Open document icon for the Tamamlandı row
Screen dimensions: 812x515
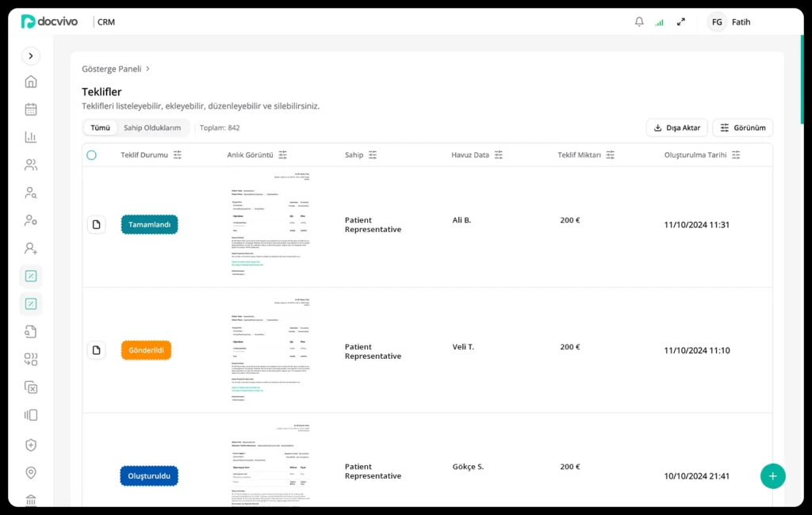click(96, 225)
